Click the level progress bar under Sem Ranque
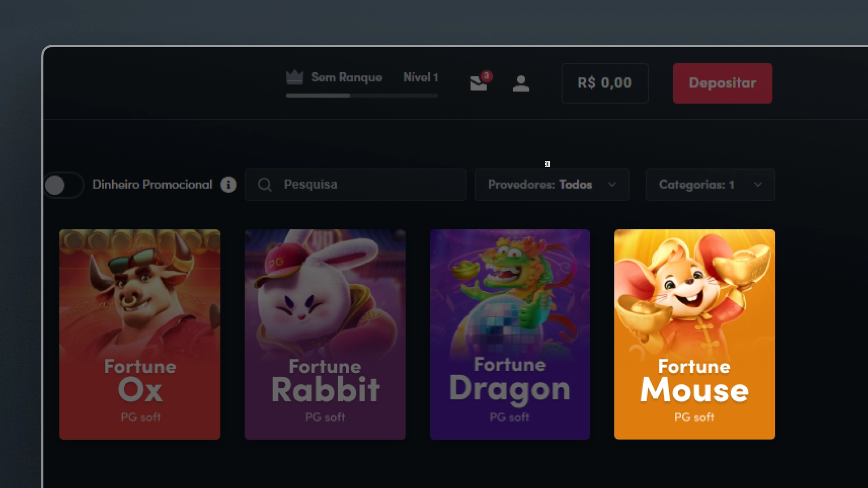This screenshot has height=488, width=868. coord(362,96)
